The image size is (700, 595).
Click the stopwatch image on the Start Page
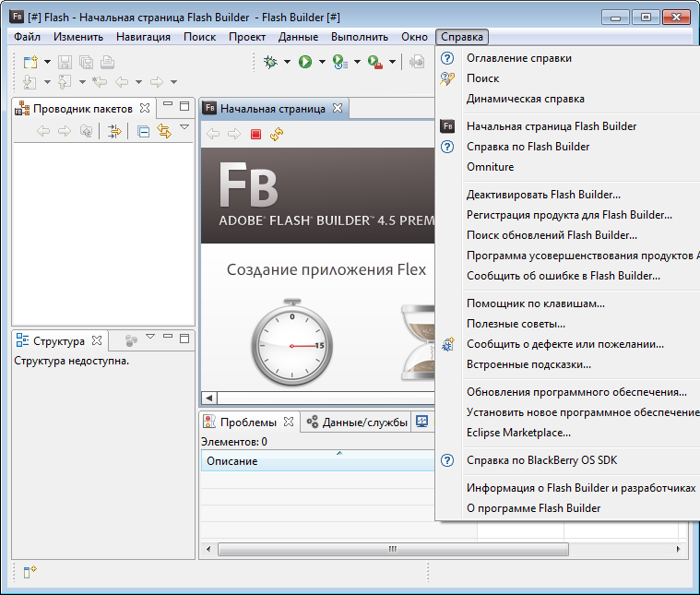[x=292, y=342]
